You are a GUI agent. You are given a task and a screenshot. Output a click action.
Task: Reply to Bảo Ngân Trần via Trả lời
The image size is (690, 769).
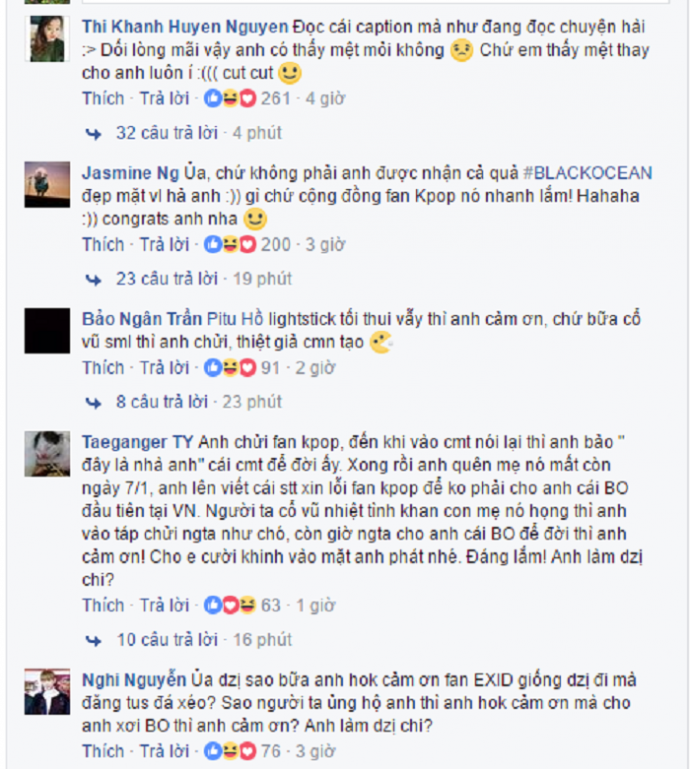coord(164,367)
